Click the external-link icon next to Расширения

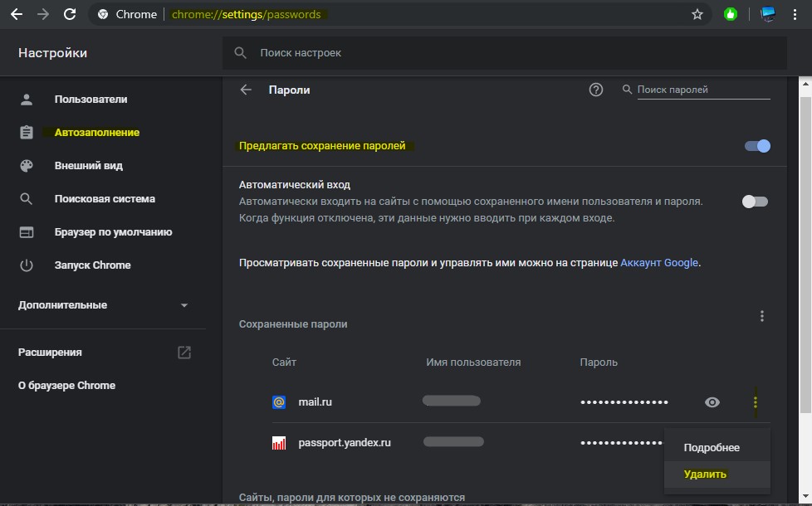184,353
